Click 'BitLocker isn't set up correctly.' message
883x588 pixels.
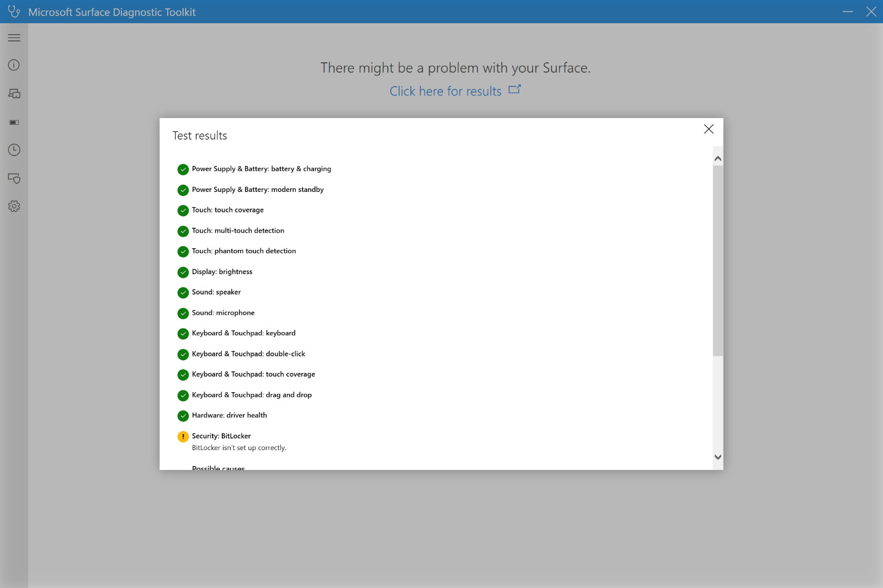point(239,448)
